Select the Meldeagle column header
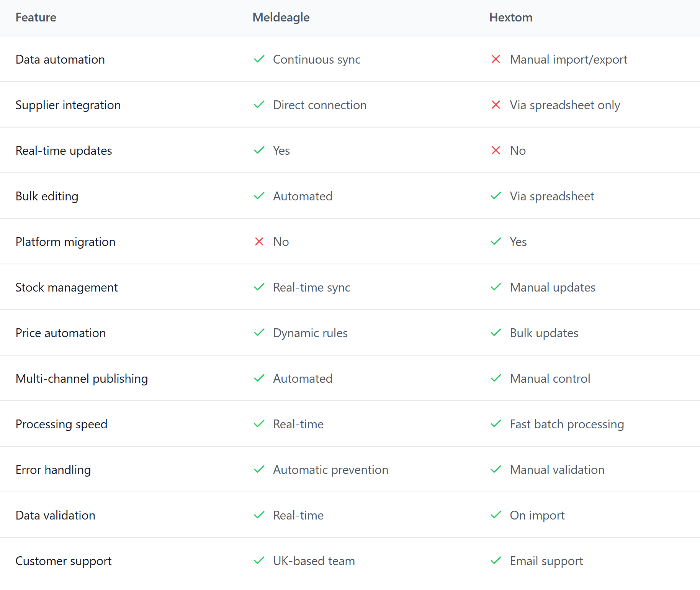 click(281, 17)
